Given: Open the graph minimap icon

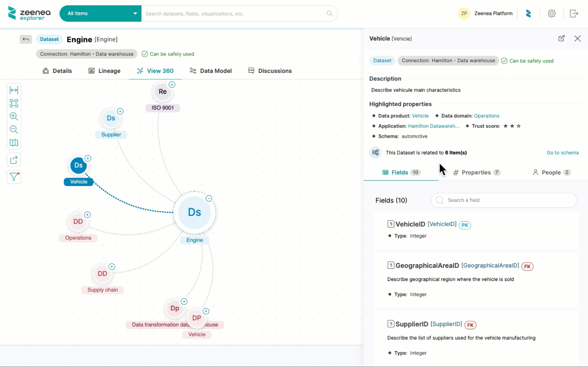Looking at the screenshot, I should coord(14,143).
